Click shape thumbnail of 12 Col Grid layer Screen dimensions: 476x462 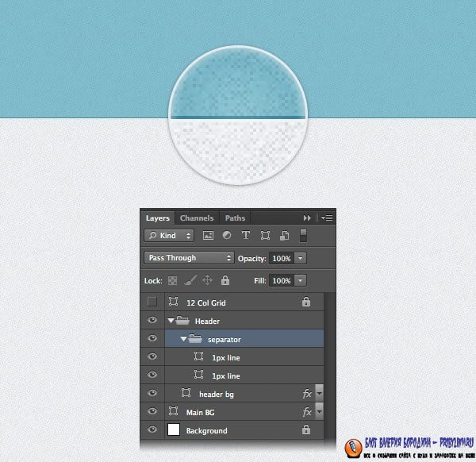pyautogui.click(x=173, y=302)
